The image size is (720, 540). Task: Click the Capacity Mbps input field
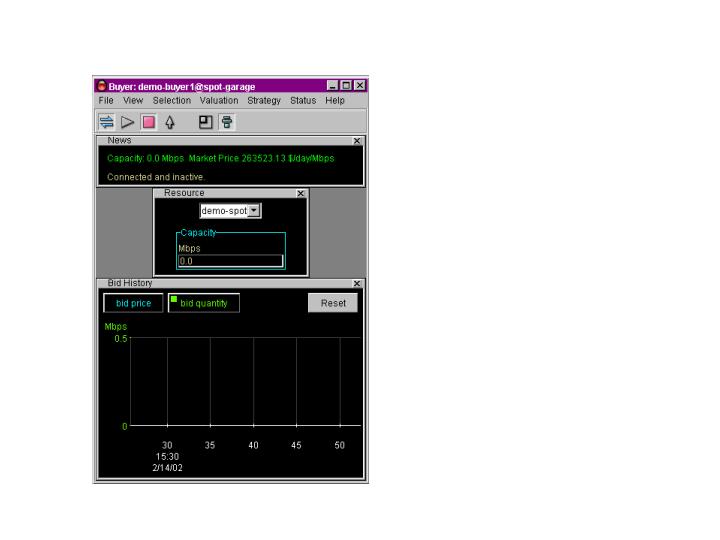click(231, 261)
